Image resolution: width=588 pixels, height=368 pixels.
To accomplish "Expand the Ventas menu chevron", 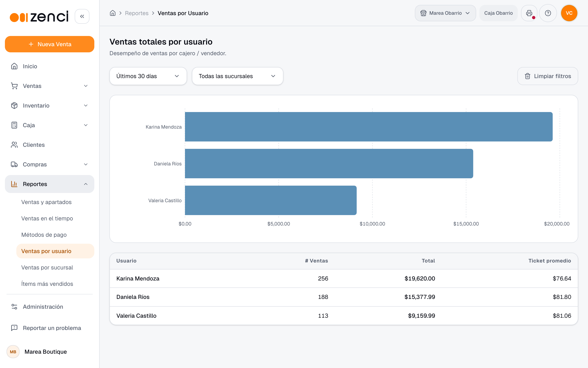I will (x=86, y=86).
